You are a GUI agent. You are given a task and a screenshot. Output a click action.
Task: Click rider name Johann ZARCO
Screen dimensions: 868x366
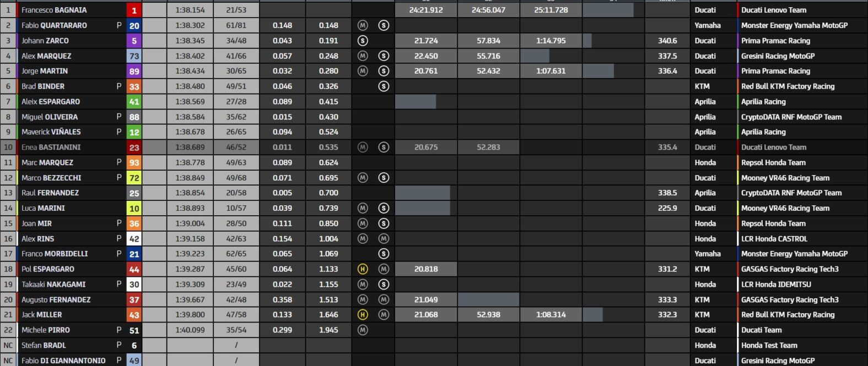(45, 41)
